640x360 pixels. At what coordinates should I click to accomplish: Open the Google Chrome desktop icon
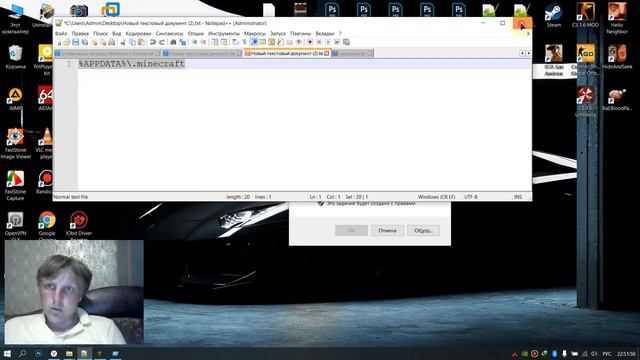click(47, 224)
